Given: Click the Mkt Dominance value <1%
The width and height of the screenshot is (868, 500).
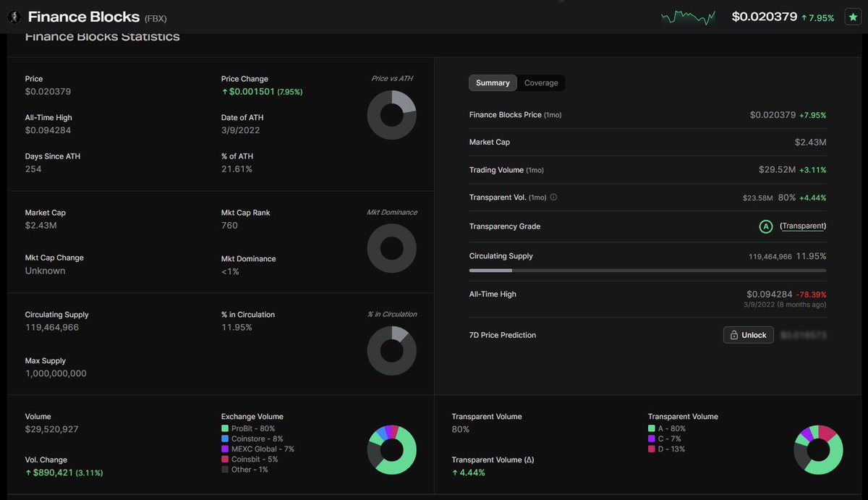Looking at the screenshot, I should tap(230, 271).
